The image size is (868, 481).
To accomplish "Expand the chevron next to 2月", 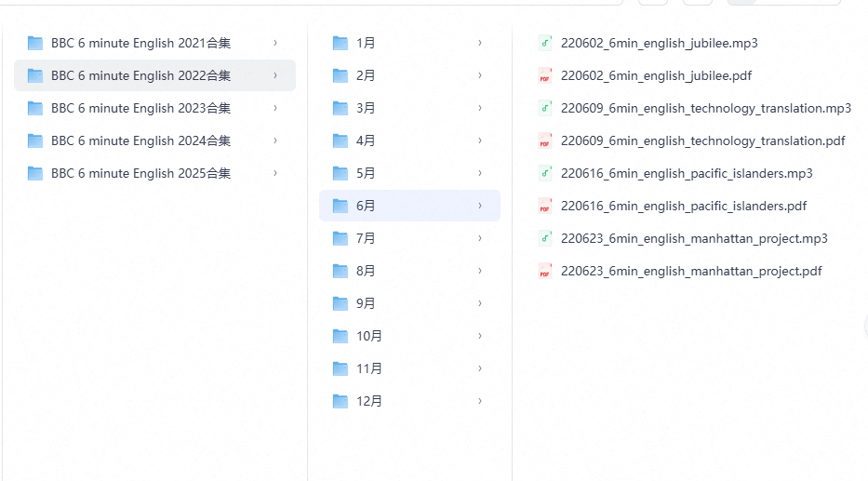I will click(x=480, y=76).
